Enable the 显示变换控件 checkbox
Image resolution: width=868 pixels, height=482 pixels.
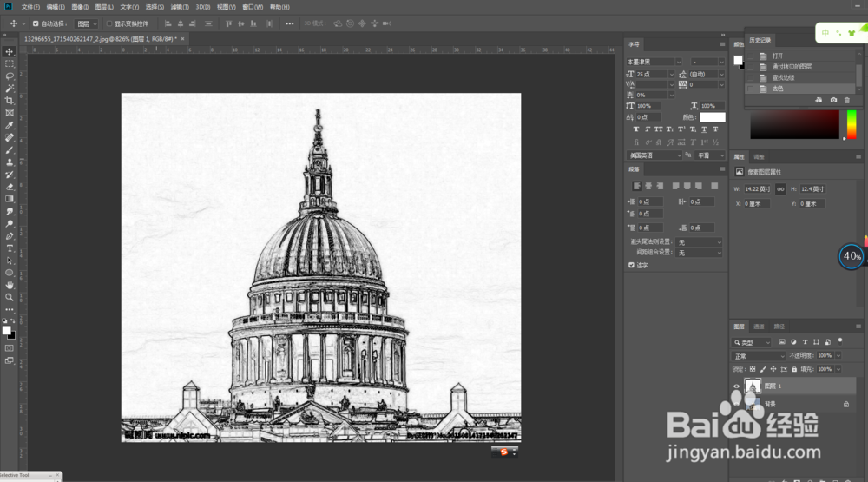pos(109,23)
